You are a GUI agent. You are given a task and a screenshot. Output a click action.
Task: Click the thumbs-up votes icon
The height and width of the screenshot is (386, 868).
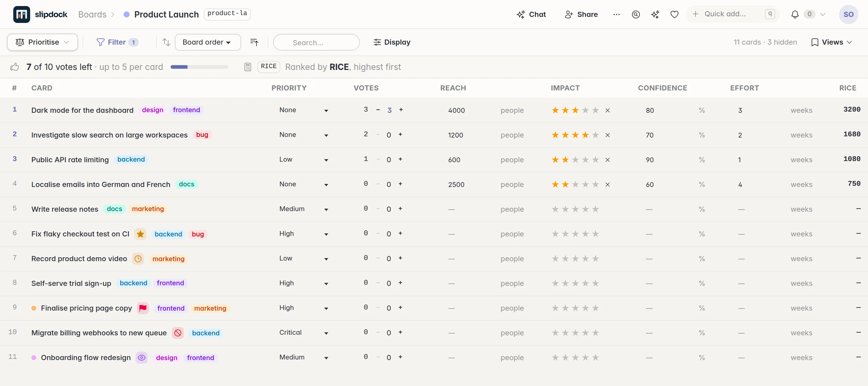pyautogui.click(x=14, y=67)
